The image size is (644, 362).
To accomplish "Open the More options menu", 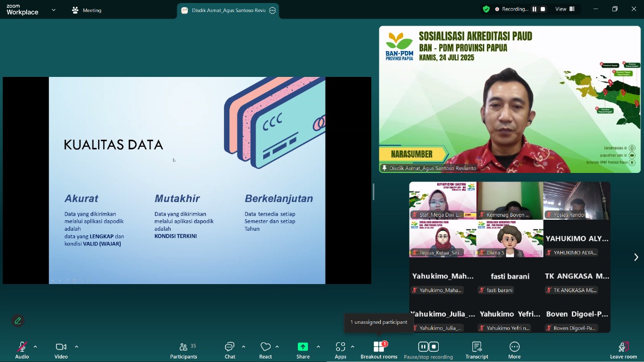I will 514,350.
